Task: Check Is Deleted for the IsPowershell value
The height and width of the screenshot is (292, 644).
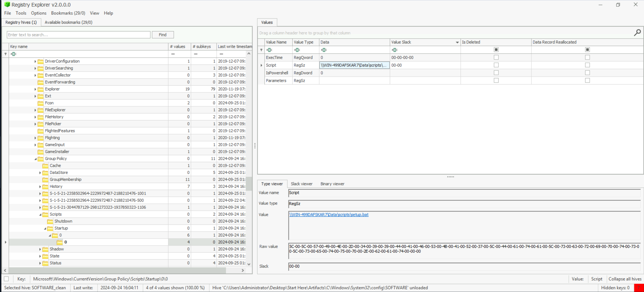Action: point(496,73)
